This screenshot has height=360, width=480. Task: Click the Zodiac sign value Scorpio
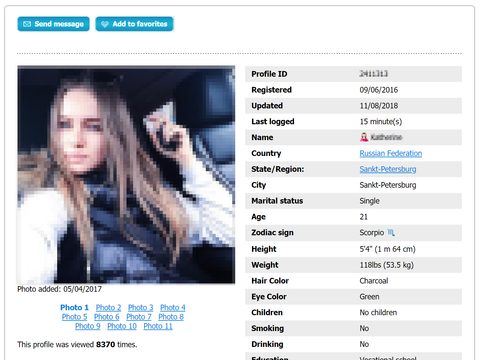pyautogui.click(x=372, y=233)
